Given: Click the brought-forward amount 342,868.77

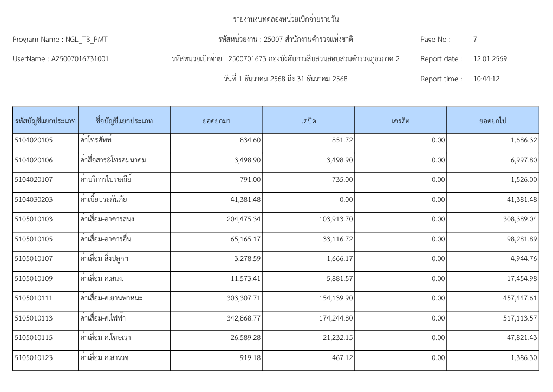Looking at the screenshot, I should click(244, 318).
